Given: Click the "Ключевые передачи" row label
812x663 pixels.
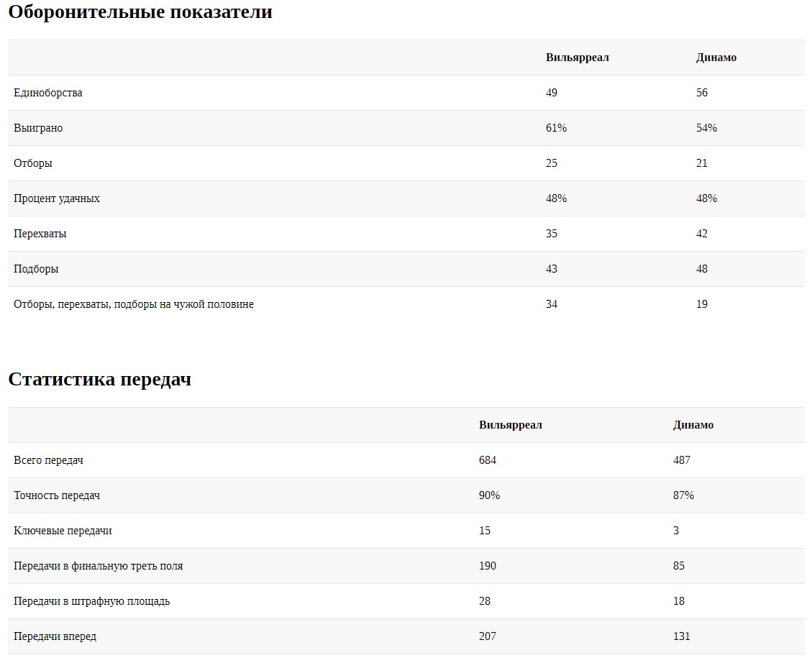Looking at the screenshot, I should click(63, 531).
